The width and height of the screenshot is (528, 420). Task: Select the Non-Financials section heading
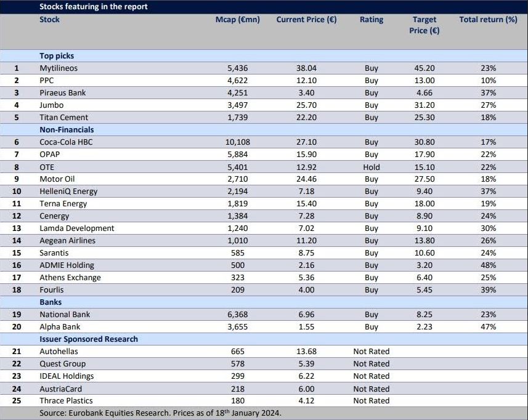pyautogui.click(x=67, y=130)
